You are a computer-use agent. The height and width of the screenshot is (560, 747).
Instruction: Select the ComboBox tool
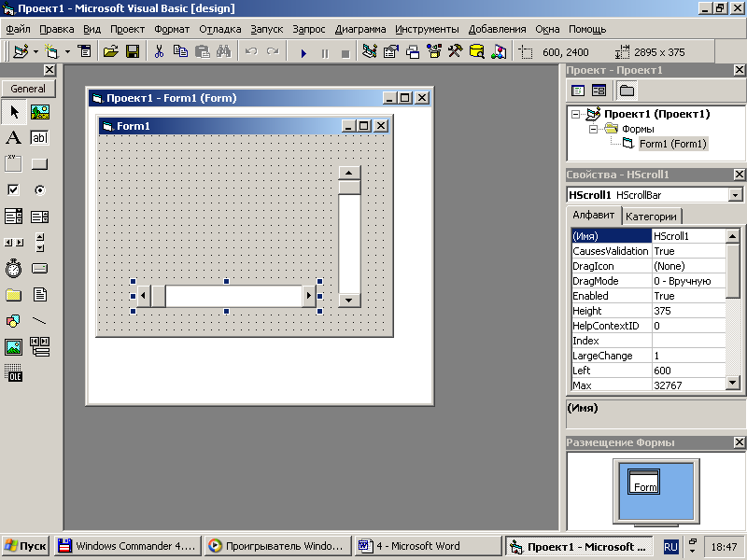(x=14, y=217)
